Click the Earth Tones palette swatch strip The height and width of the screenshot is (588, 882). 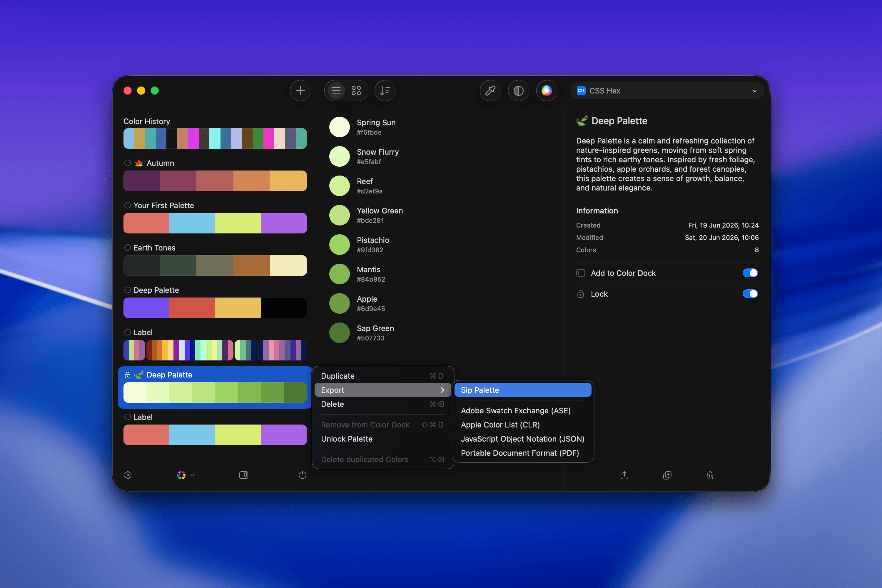click(215, 265)
